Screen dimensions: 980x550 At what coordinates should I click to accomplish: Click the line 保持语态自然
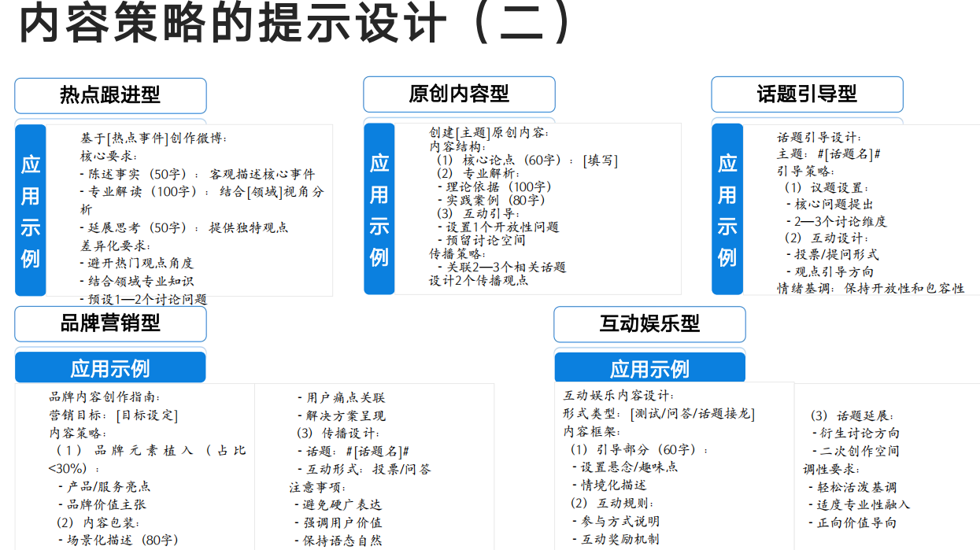click(x=338, y=541)
